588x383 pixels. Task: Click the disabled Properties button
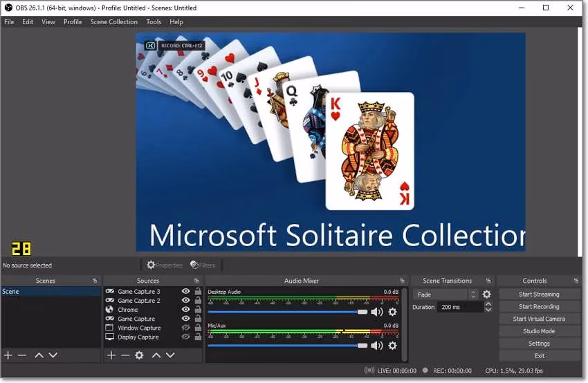click(164, 265)
